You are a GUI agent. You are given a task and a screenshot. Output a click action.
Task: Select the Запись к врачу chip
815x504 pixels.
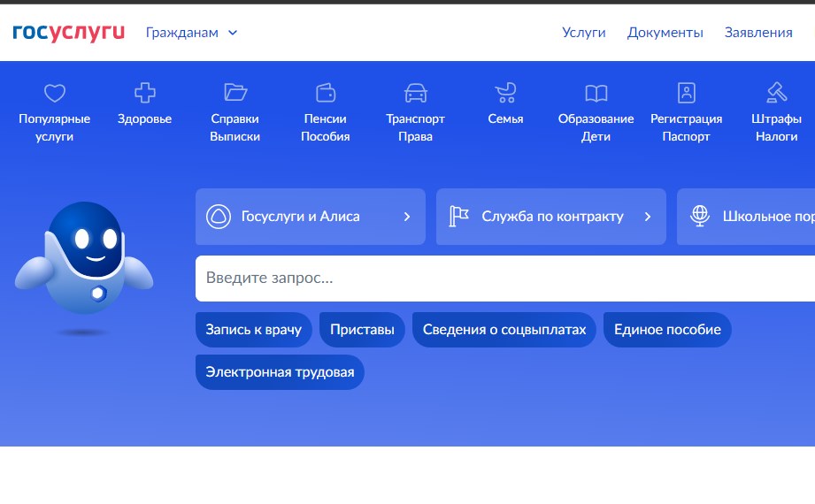[x=254, y=330]
